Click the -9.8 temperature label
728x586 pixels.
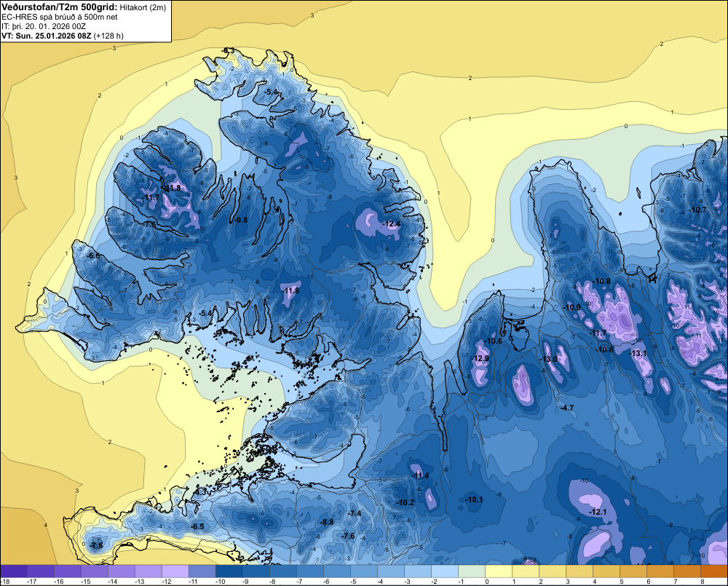(241, 220)
